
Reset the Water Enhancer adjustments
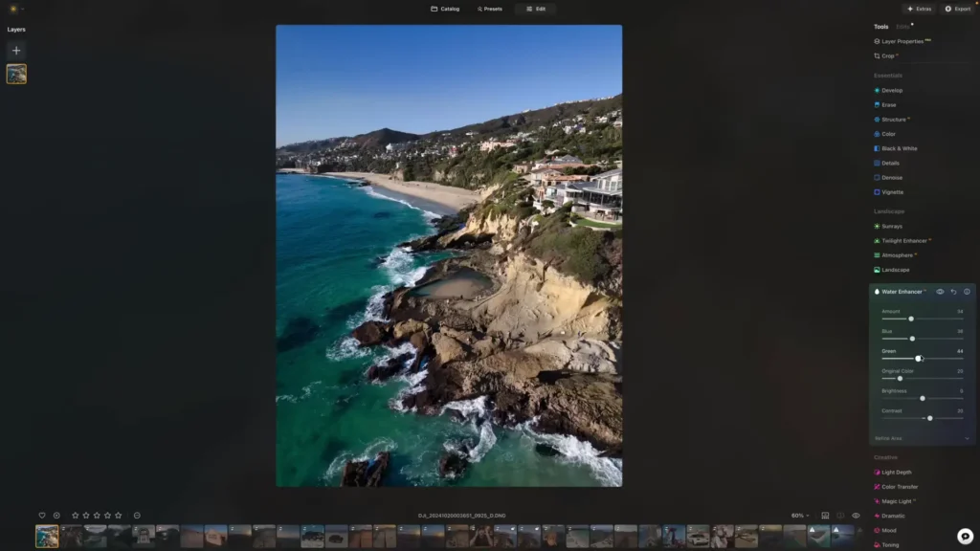click(952, 291)
